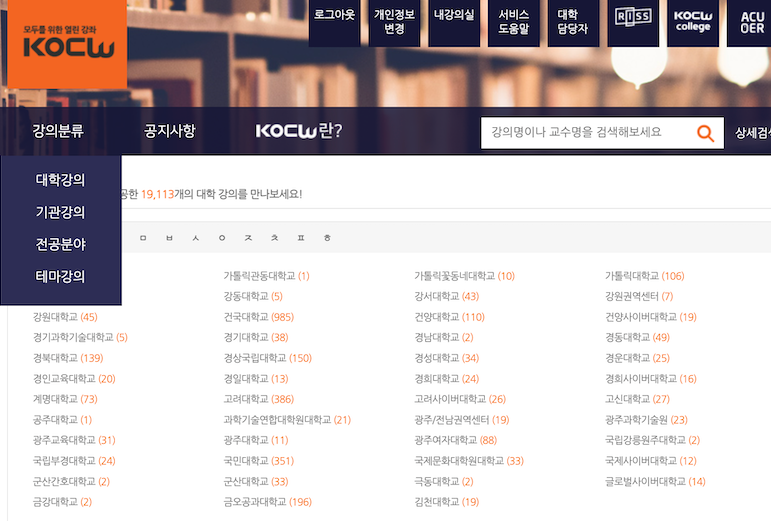Filter universities by consonant ㅈ
Screen dimensions: 771x523
[248, 238]
